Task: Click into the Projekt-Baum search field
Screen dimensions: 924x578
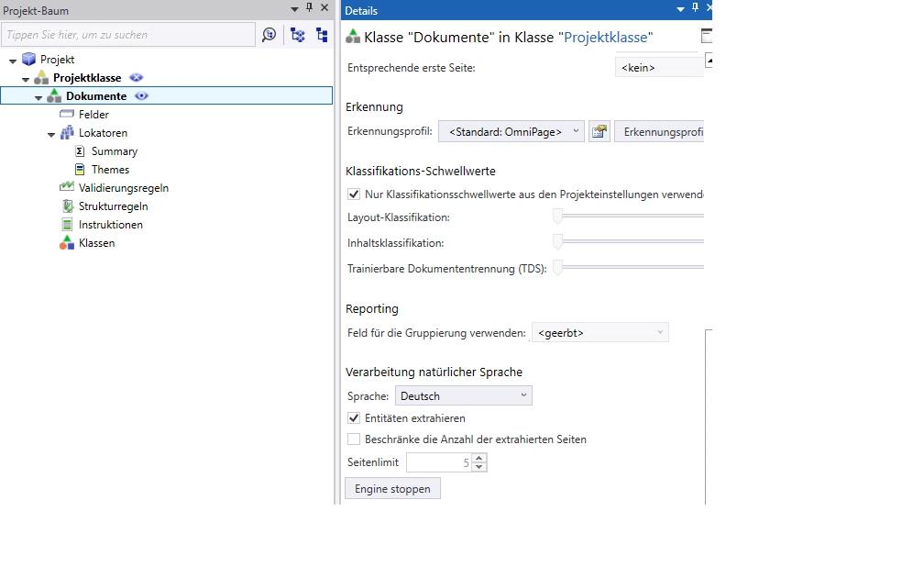Action: [128, 35]
